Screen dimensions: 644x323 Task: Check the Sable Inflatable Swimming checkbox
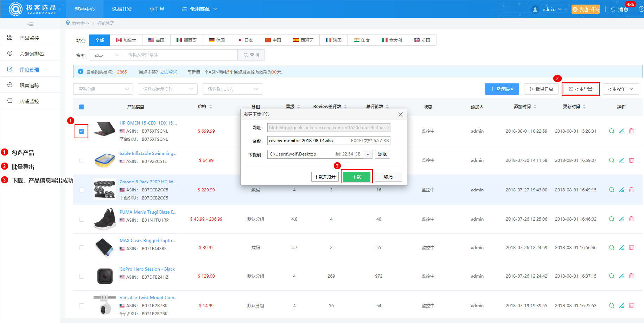[x=82, y=160]
